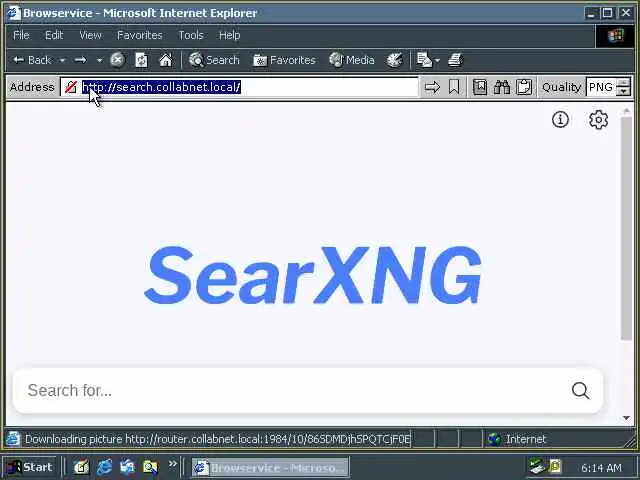The image size is (640, 480).
Task: Open the History pane icon
Action: coord(394,60)
